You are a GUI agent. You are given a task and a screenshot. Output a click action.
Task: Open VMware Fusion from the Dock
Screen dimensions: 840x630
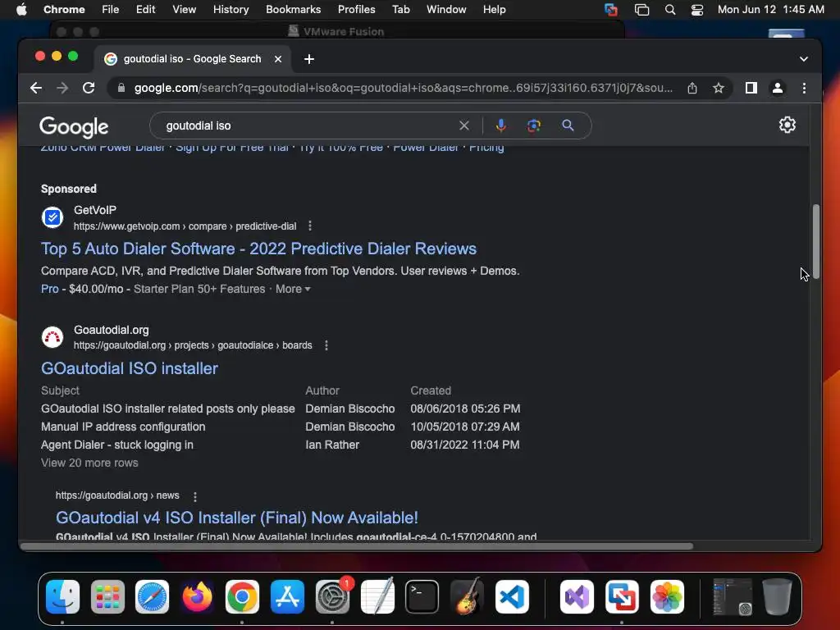click(x=622, y=597)
